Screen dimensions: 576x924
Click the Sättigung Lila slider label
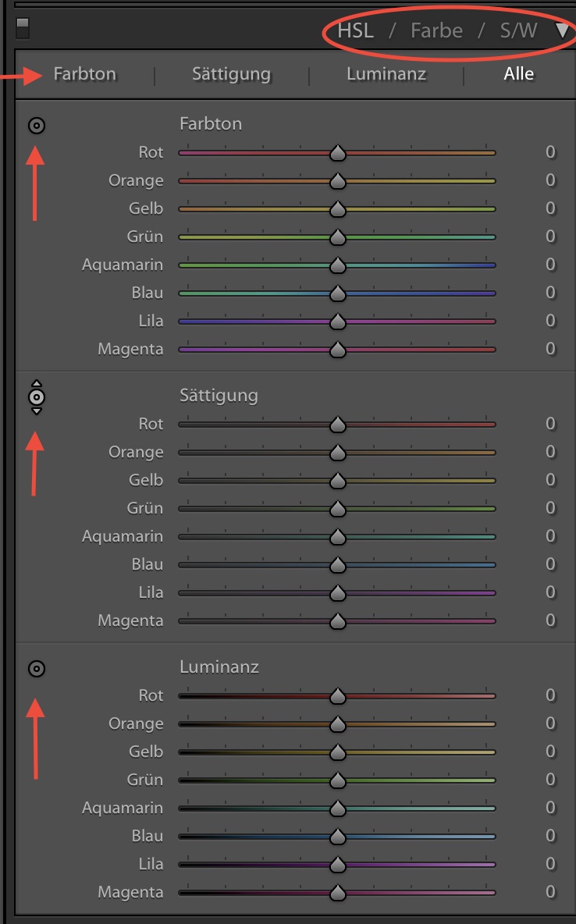(150, 592)
